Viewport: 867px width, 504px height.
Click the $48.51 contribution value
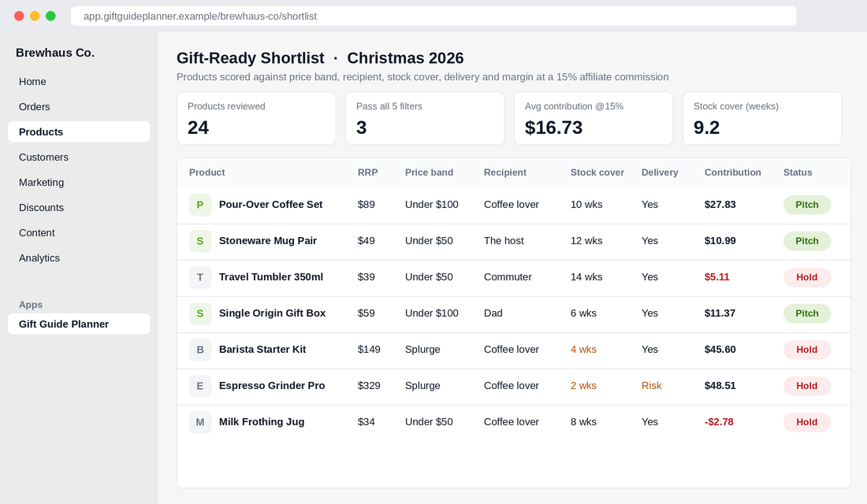click(x=720, y=386)
